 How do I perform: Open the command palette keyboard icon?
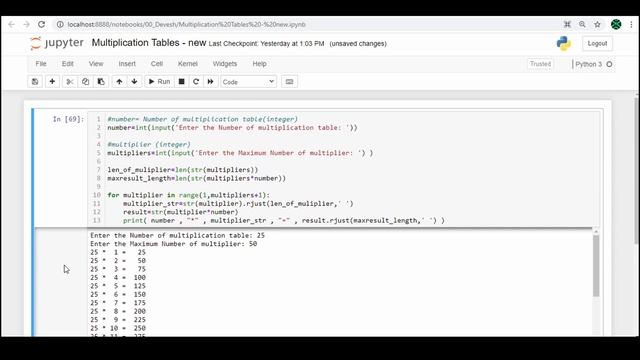coord(289,82)
